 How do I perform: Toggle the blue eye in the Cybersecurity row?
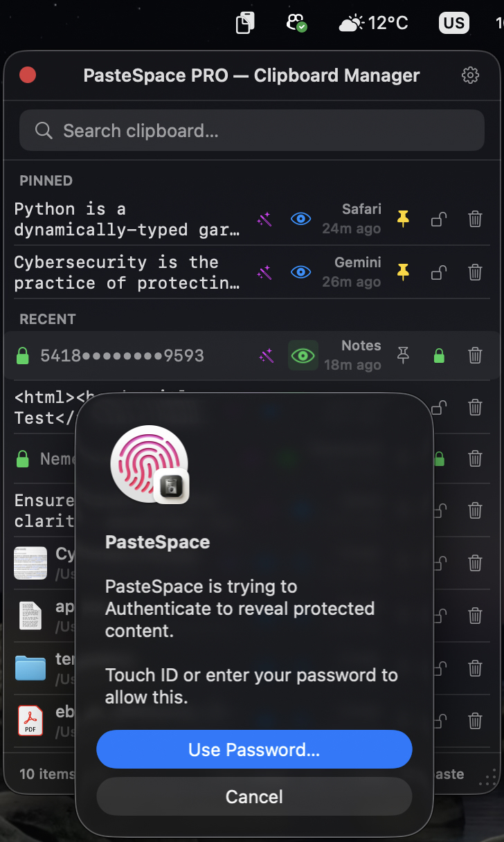(x=300, y=273)
